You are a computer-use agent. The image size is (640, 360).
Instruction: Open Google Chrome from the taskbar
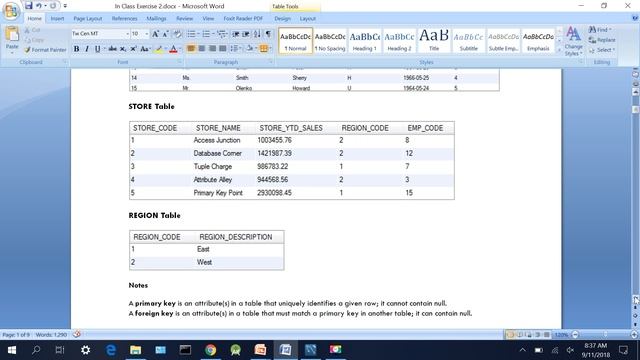point(211,350)
